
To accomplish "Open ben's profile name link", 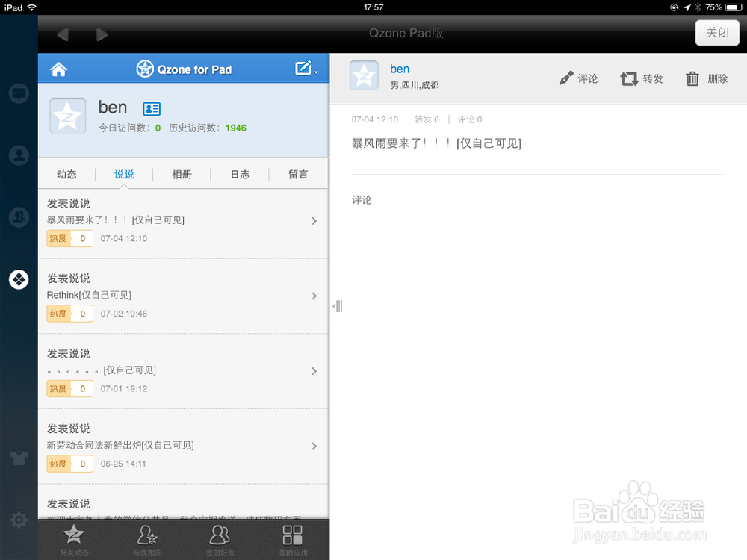I will tap(400, 69).
